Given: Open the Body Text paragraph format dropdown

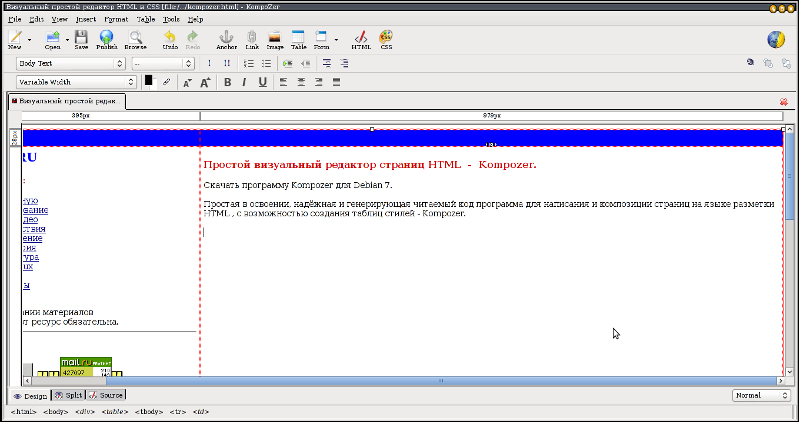Looking at the screenshot, I should (70, 63).
